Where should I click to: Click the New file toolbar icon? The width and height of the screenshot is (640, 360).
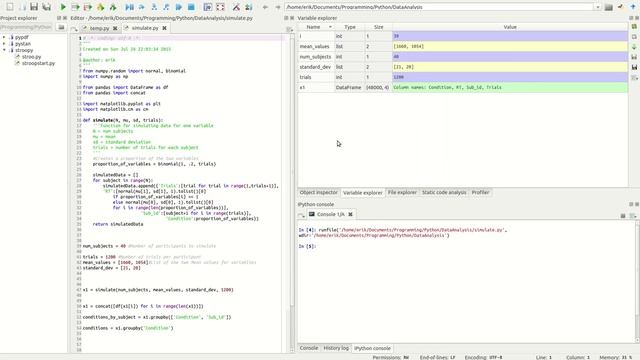(x=10, y=7)
